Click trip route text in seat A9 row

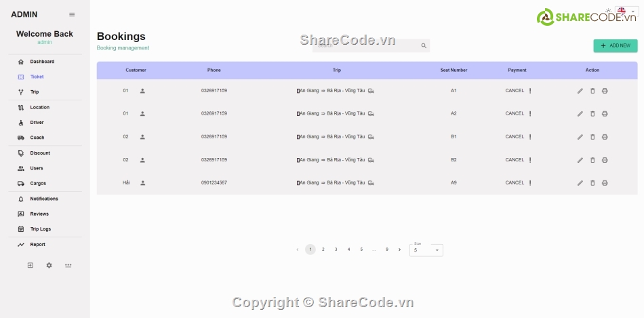332,183
